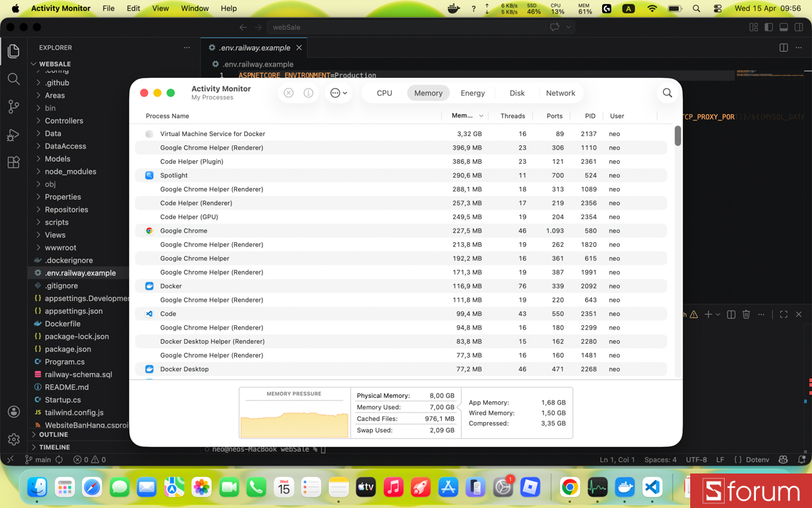Kill the terminal with the trash icon

tap(746, 314)
